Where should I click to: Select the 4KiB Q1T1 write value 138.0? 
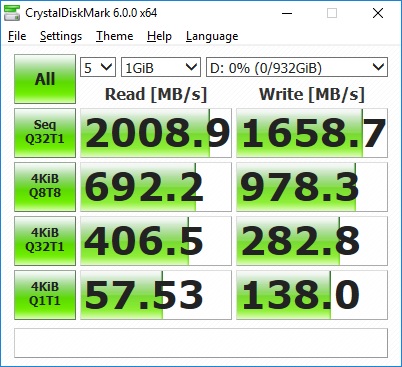click(x=312, y=295)
